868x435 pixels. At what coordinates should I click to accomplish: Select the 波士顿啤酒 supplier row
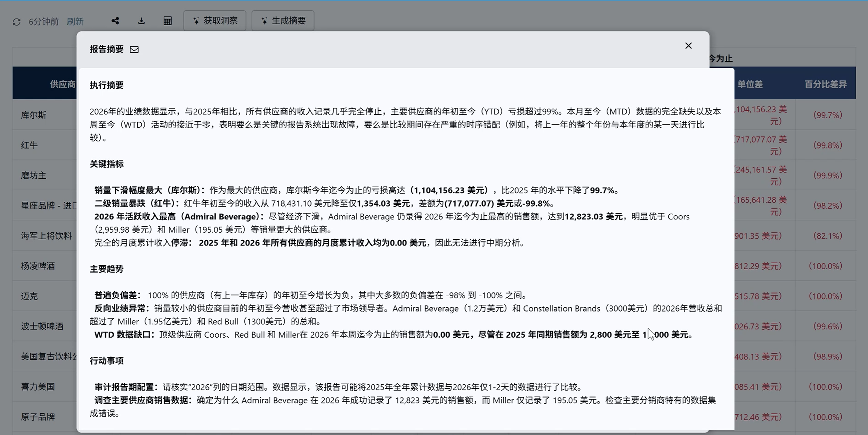[42, 326]
